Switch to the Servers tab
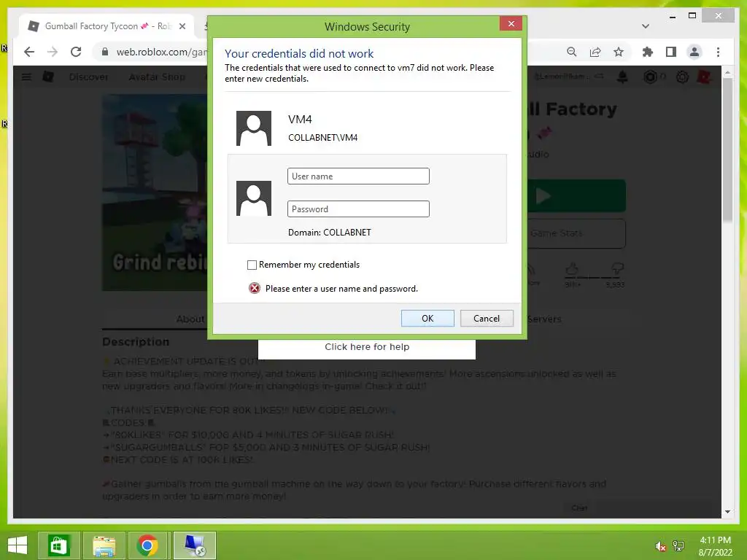This screenshot has width=747, height=560. click(544, 319)
